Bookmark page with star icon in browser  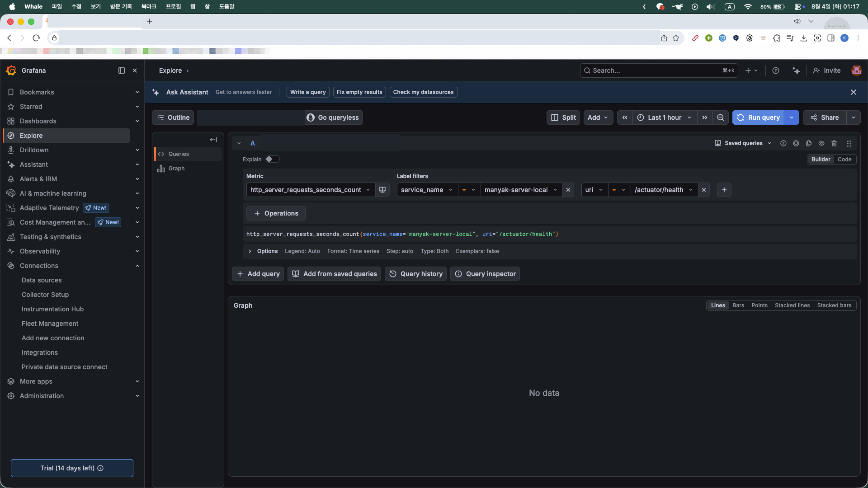(676, 38)
